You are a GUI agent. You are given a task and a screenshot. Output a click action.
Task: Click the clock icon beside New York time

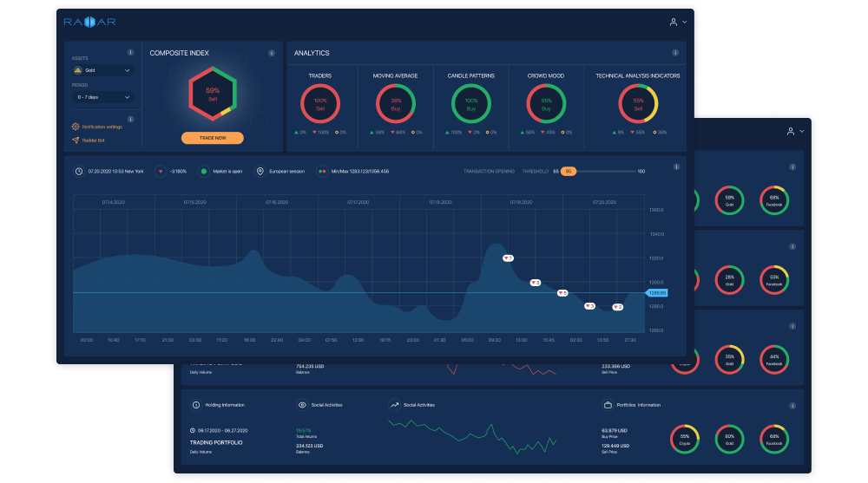coord(79,172)
